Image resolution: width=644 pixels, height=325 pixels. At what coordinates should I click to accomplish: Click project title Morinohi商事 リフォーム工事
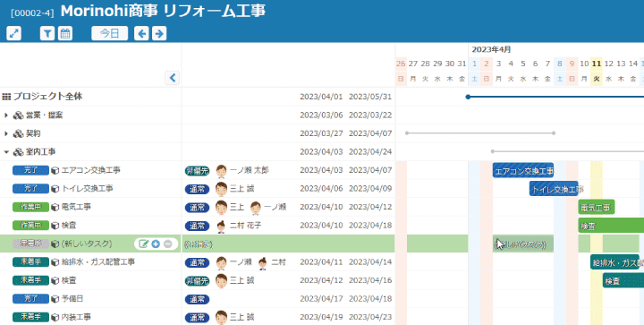click(163, 11)
